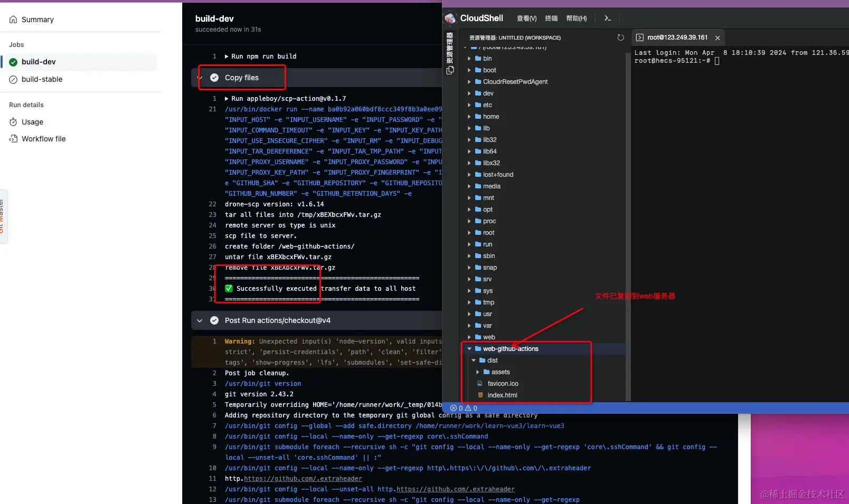Image resolution: width=849 pixels, height=504 pixels.
Task: Select the libx32 folder row
Action: coord(544,163)
